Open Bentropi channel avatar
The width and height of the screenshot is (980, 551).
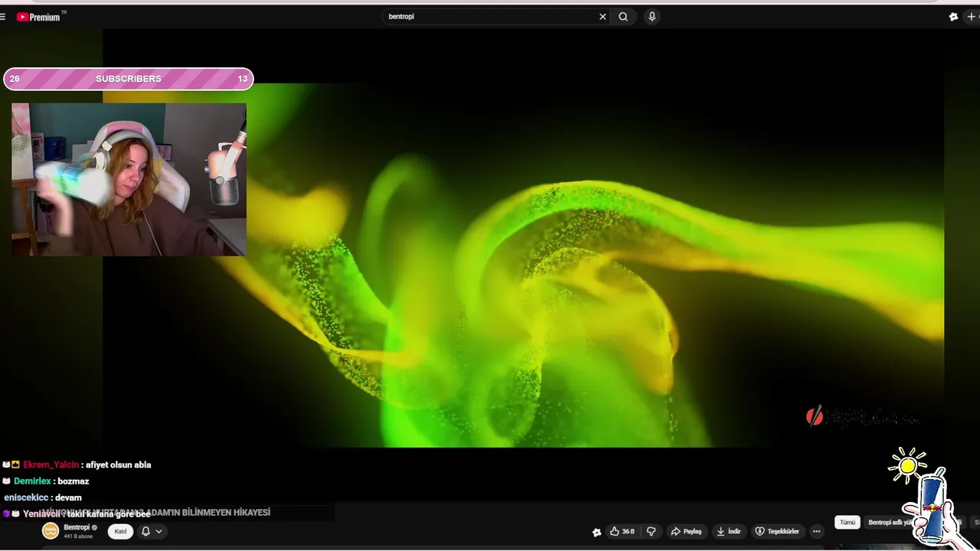point(51,531)
